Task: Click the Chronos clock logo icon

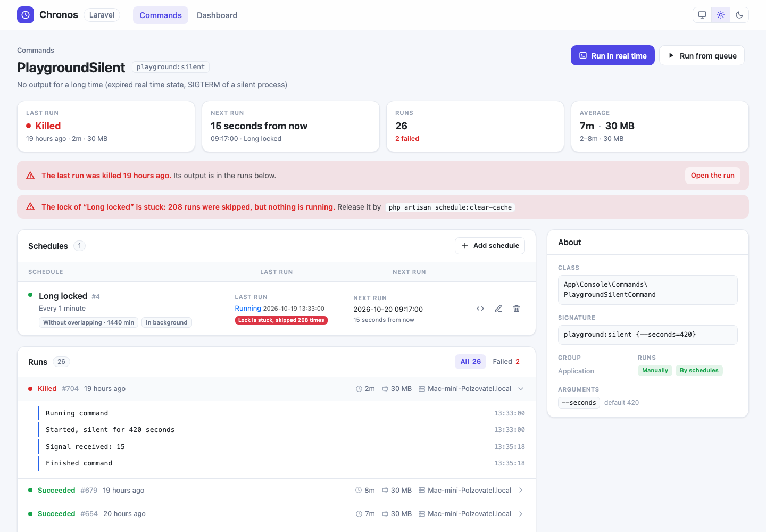Action: (x=26, y=15)
